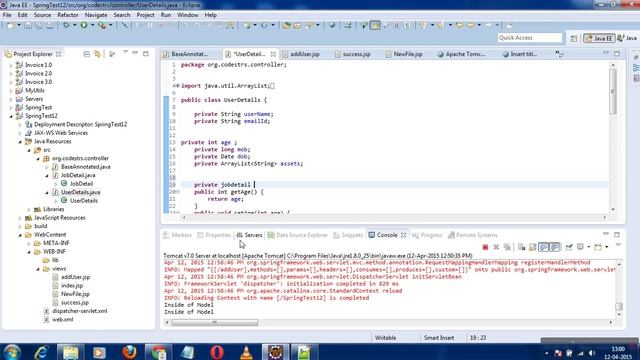Collapse All in Project Explorer
The image size is (640, 360).
[87, 53]
